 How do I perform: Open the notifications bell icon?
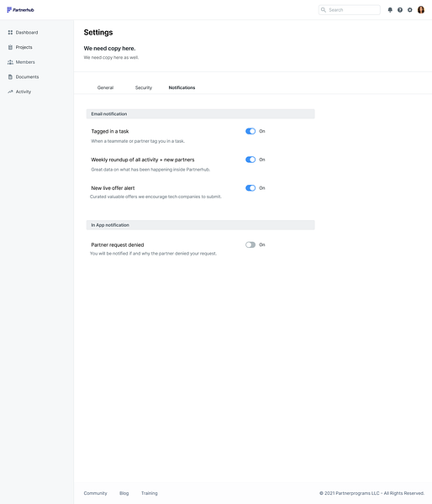point(390,10)
